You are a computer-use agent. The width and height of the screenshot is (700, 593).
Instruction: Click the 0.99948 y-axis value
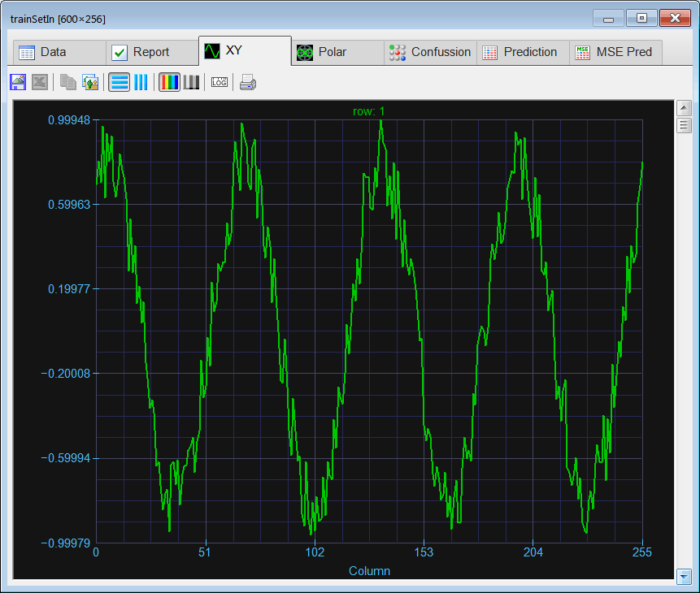(x=69, y=120)
